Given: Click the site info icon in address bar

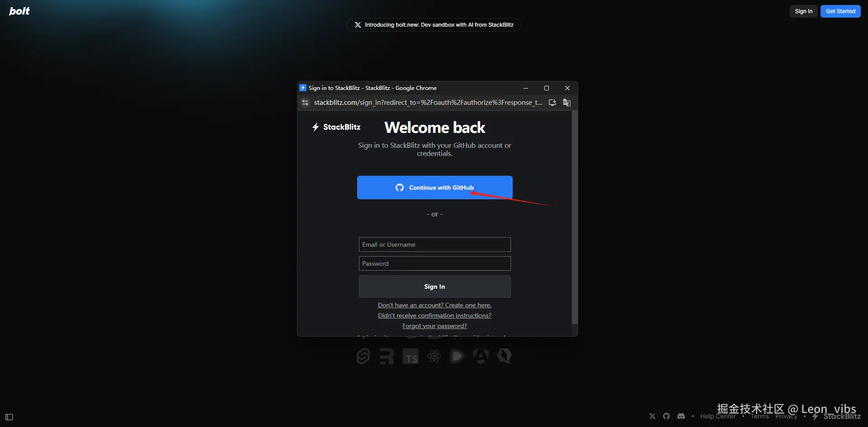Looking at the screenshot, I should coord(305,103).
